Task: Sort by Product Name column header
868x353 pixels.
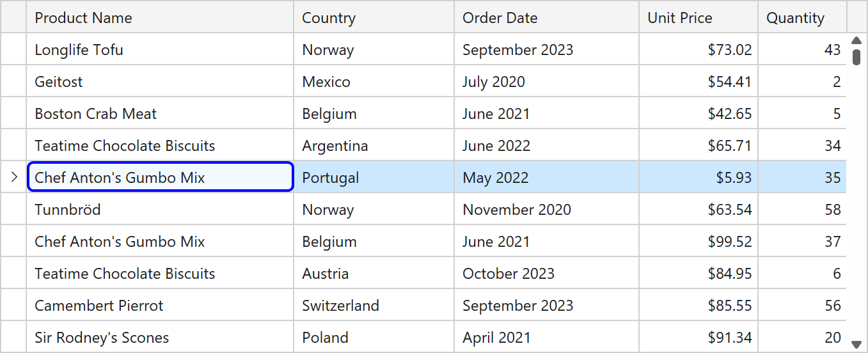Action: point(160,18)
